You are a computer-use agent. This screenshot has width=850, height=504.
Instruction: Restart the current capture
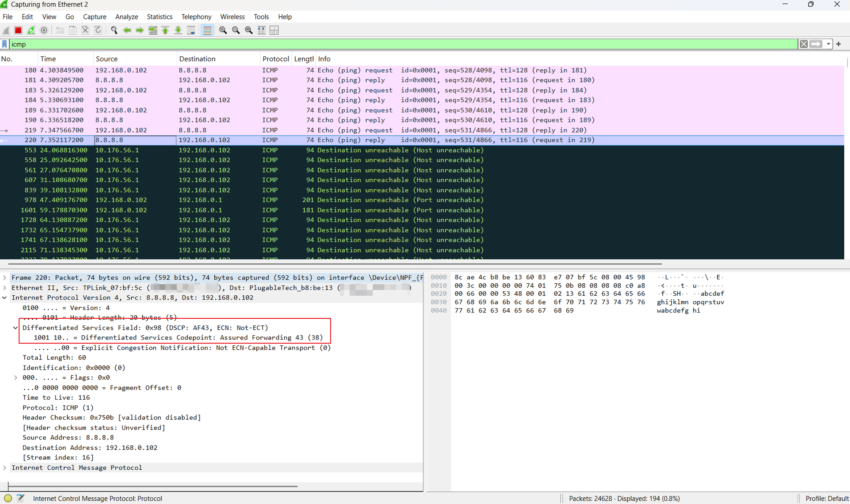(x=31, y=30)
